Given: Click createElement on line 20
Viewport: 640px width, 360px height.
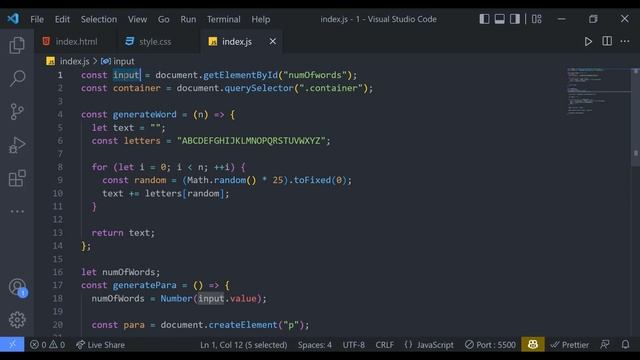Looking at the screenshot, I should [243, 325].
